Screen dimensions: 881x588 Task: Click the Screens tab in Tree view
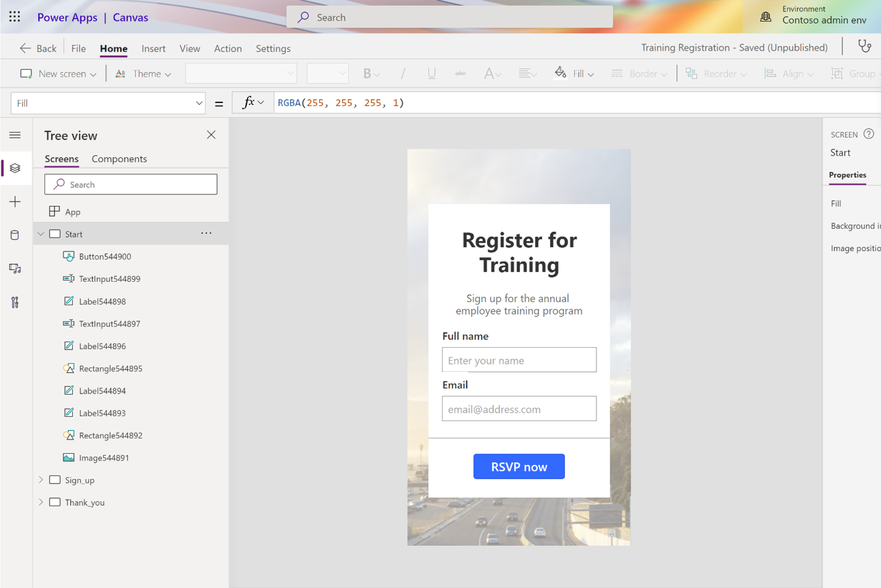(x=62, y=158)
